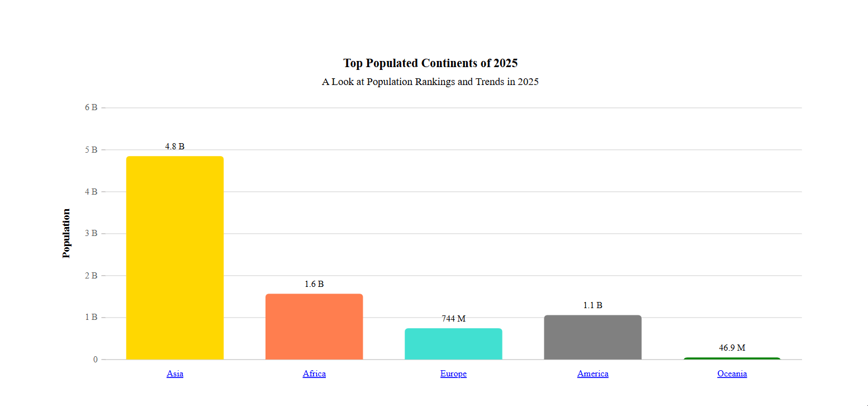The height and width of the screenshot is (406, 868).
Task: Click the turquoise Europe bar
Action: click(453, 344)
